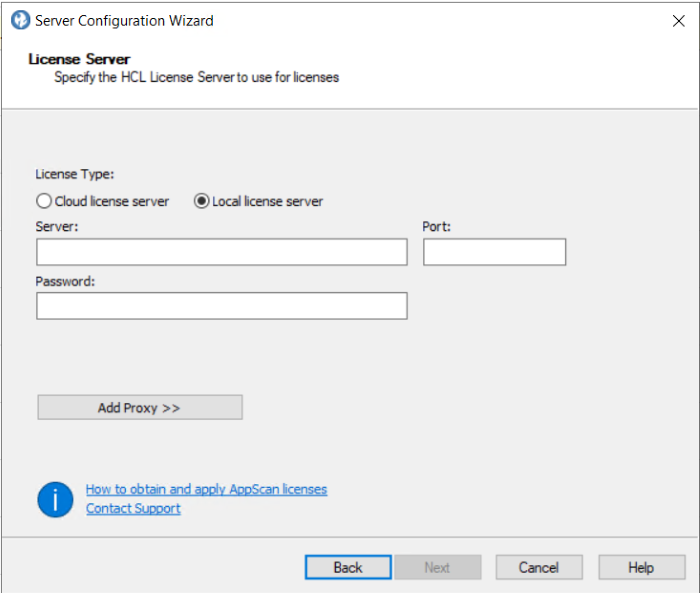Viewport: 700px width, 593px height.
Task: Close the wizard with the X button
Action: click(x=679, y=21)
